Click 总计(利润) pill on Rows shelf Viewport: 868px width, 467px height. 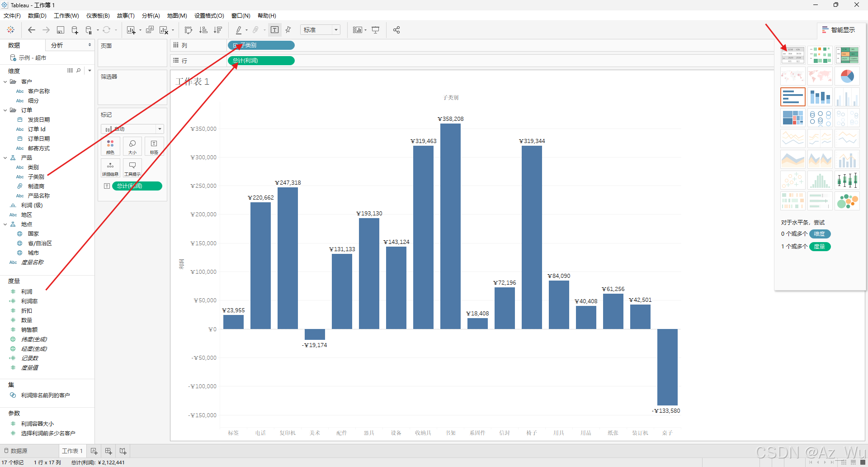point(261,61)
